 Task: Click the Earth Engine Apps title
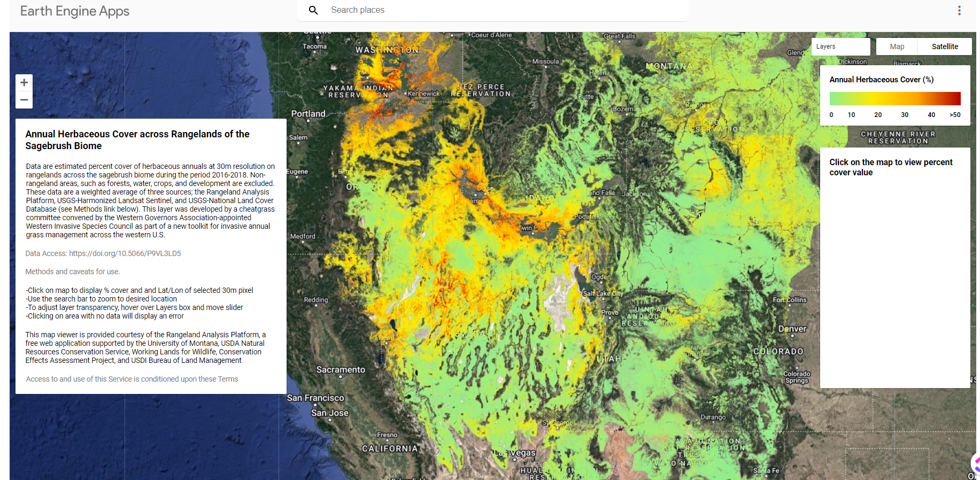(x=75, y=11)
